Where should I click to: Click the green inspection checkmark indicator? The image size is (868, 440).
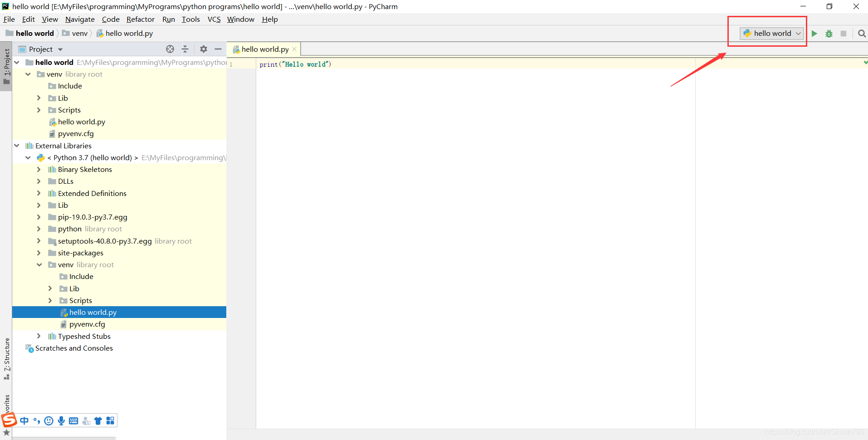[x=865, y=62]
